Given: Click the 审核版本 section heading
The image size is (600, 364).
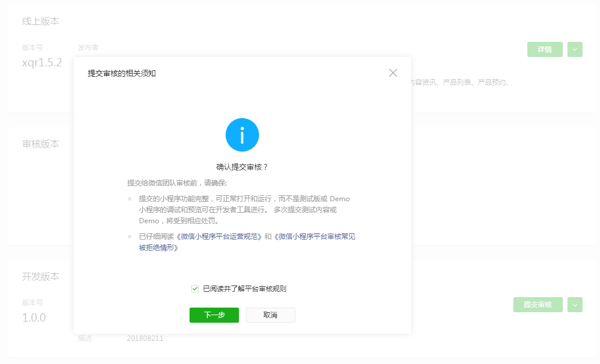Looking at the screenshot, I should coord(41,144).
